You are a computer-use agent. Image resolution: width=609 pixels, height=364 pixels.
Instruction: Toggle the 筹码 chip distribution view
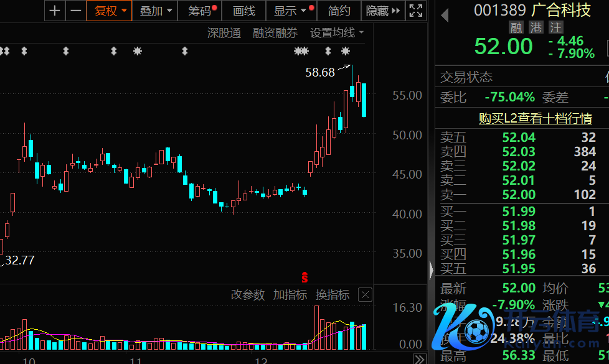[x=200, y=11]
